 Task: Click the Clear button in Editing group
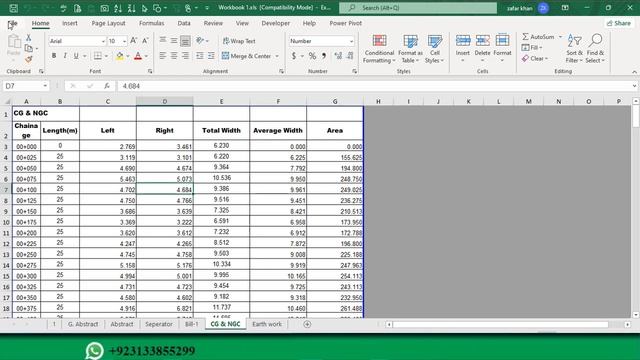pos(535,59)
